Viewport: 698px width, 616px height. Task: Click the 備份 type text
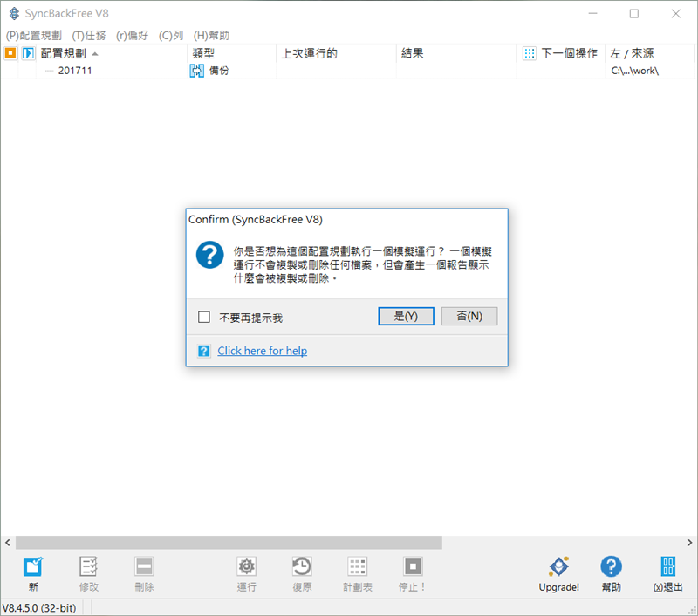point(219,71)
